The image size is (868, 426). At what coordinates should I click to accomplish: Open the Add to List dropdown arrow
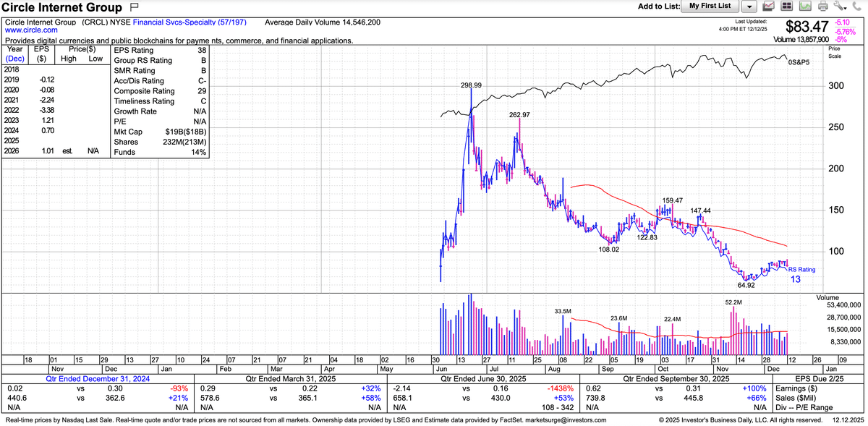tap(749, 7)
